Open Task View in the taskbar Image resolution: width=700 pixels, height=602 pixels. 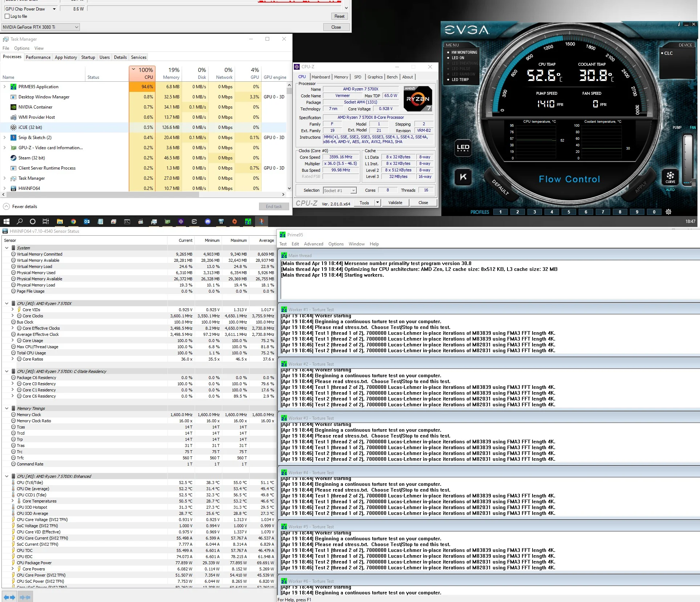click(46, 221)
